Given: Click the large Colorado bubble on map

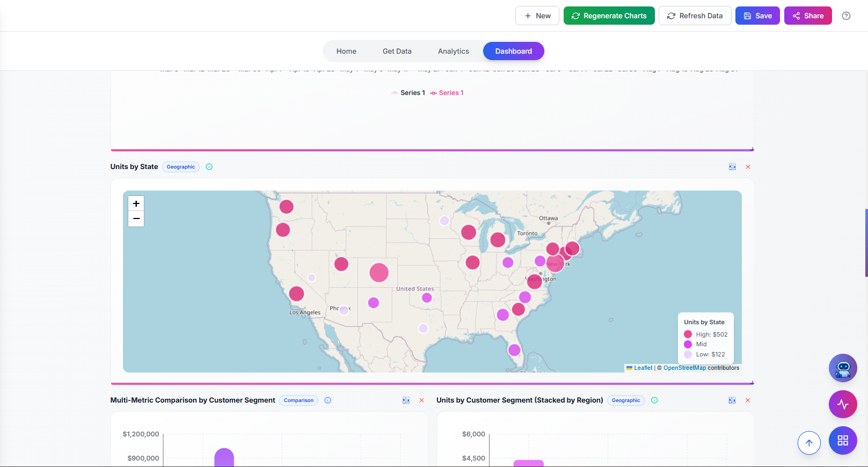Looking at the screenshot, I should tap(379, 273).
